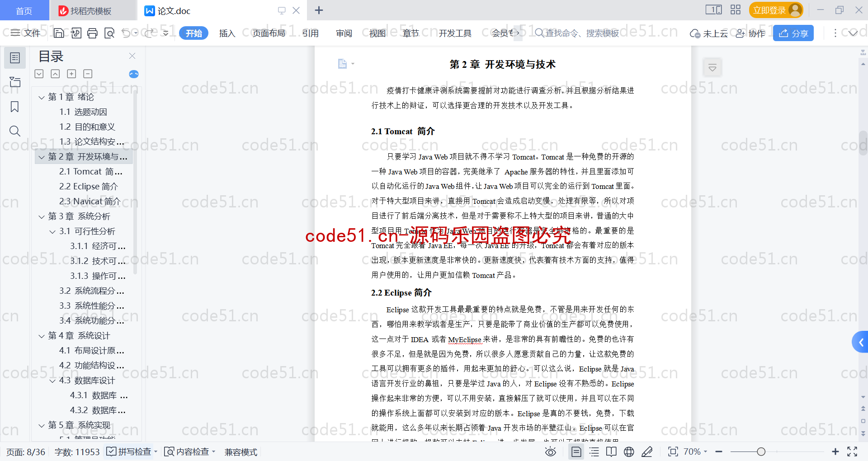Click the collapse pane icon at right of page
The width and height of the screenshot is (868, 461).
coord(712,68)
